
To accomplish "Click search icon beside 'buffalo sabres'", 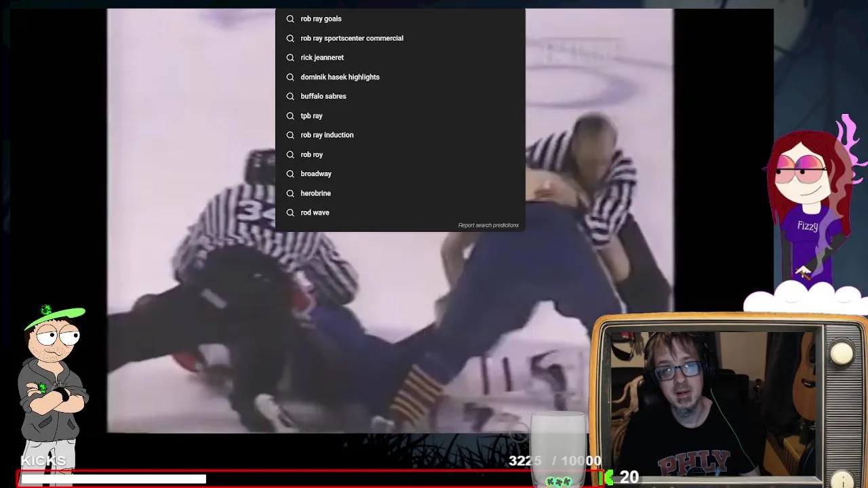I will (x=290, y=96).
